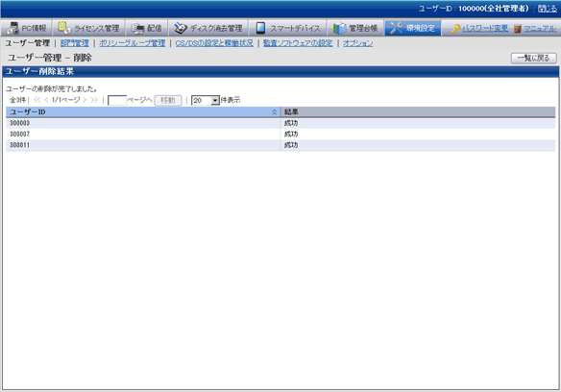
Task: Click the 一覧に戻る button
Action: 534,58
